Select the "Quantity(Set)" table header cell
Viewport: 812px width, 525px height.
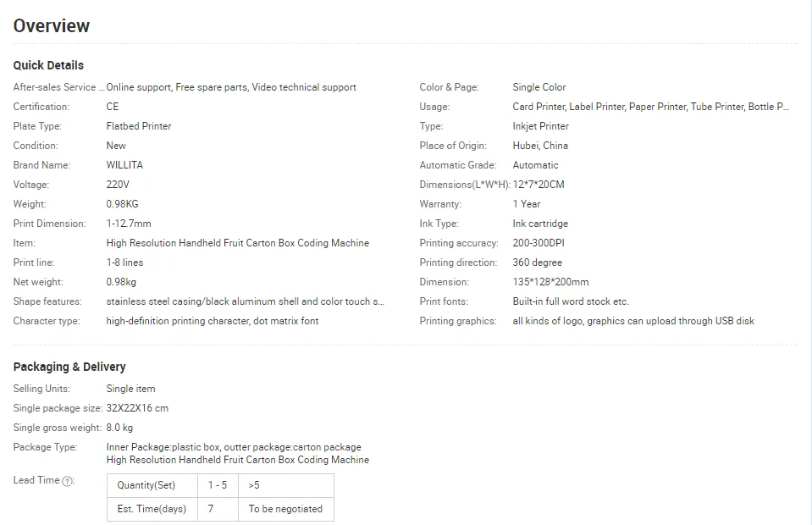coord(152,486)
